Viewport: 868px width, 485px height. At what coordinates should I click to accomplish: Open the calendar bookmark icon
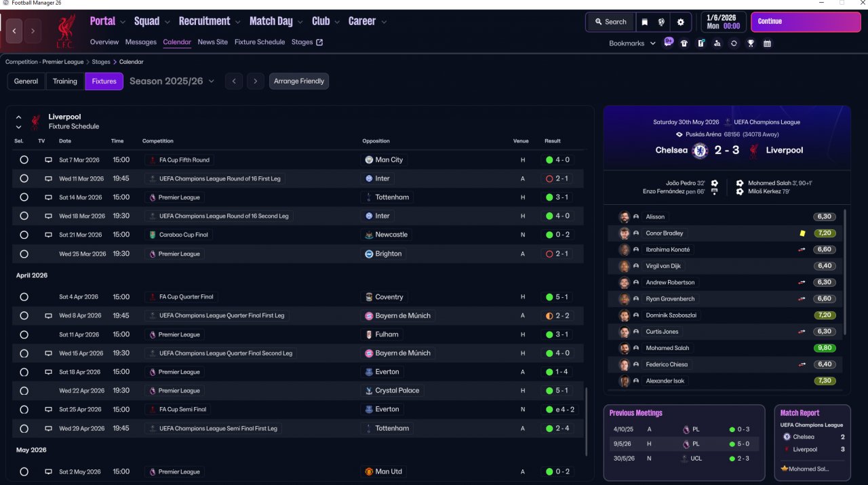[767, 43]
